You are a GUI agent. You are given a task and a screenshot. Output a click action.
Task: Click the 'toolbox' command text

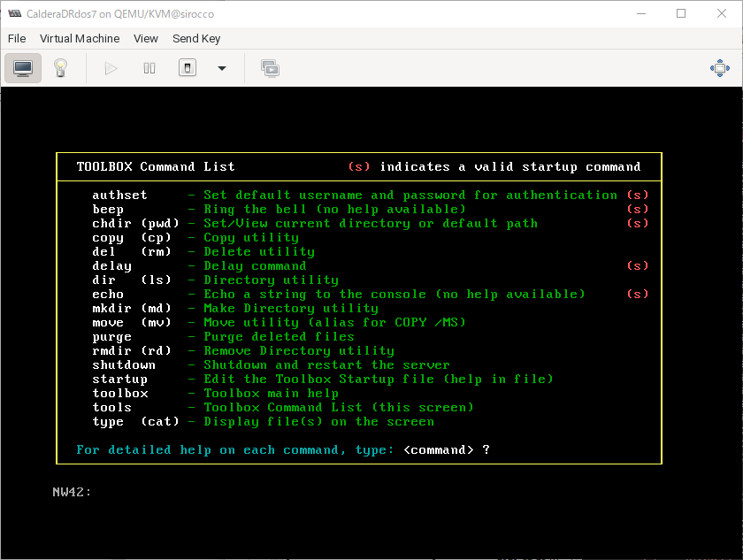(120, 393)
